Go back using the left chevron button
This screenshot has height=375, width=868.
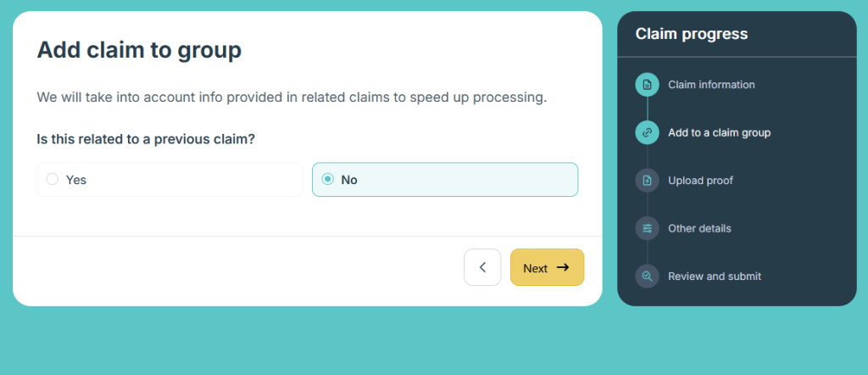482,267
